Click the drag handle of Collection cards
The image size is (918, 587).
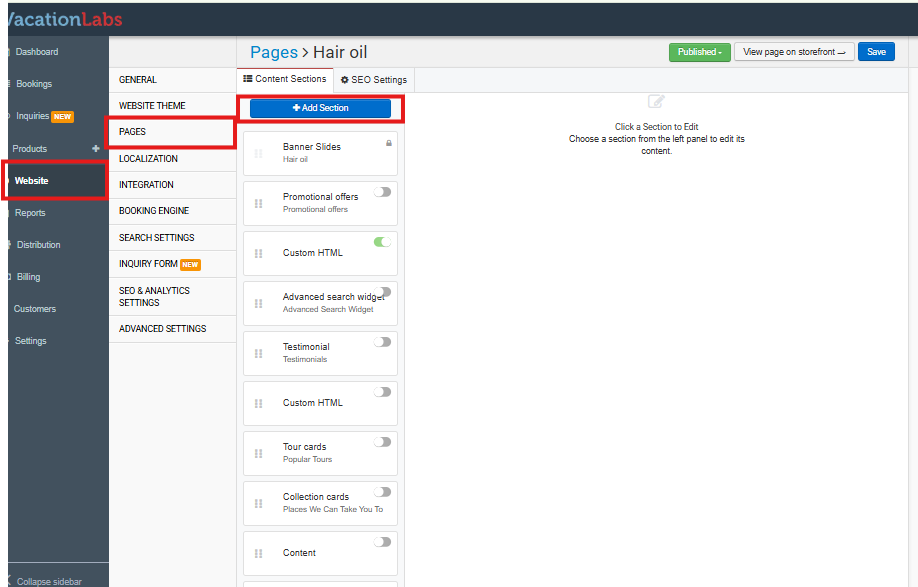click(258, 503)
